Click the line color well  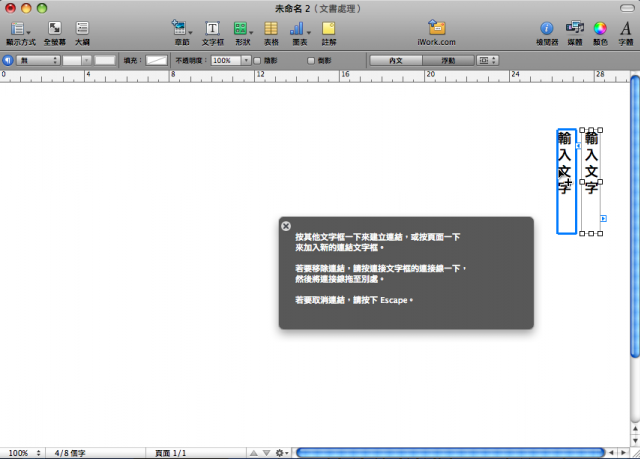(104, 60)
